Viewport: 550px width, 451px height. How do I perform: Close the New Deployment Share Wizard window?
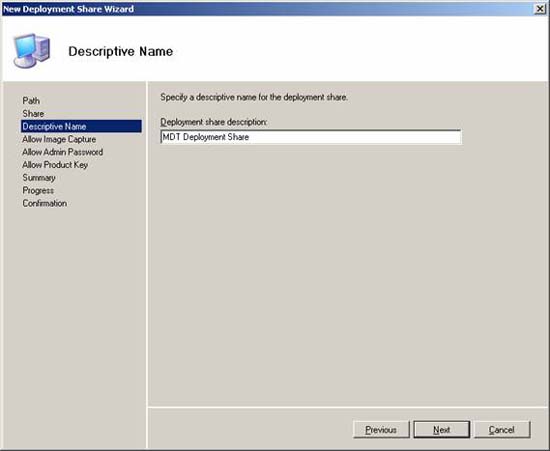click(540, 9)
